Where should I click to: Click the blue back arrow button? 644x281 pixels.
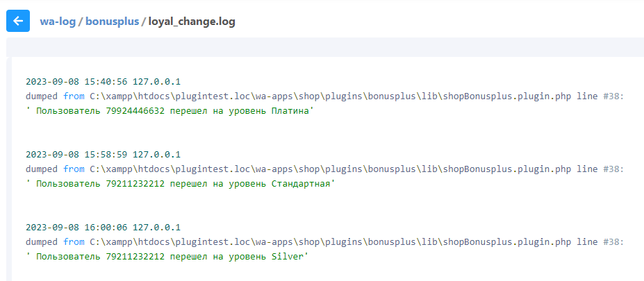pos(18,21)
